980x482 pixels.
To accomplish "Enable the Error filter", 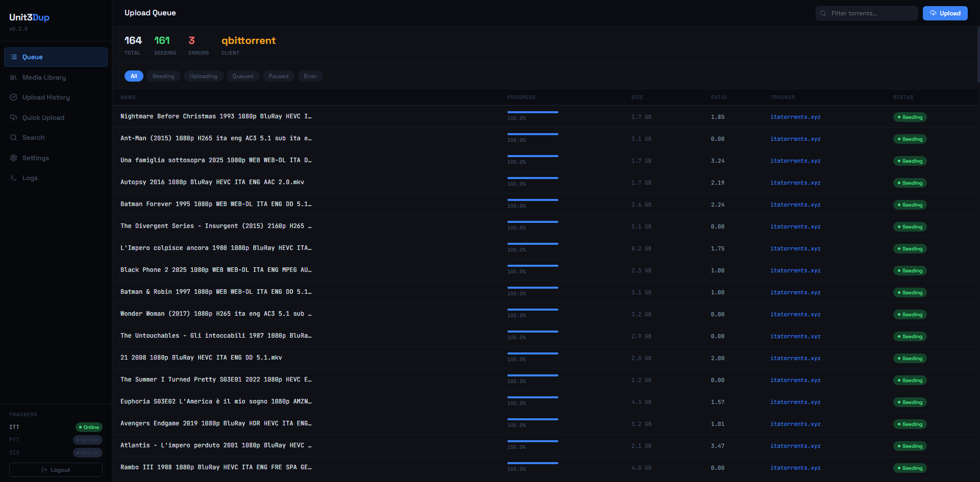I will tap(310, 75).
